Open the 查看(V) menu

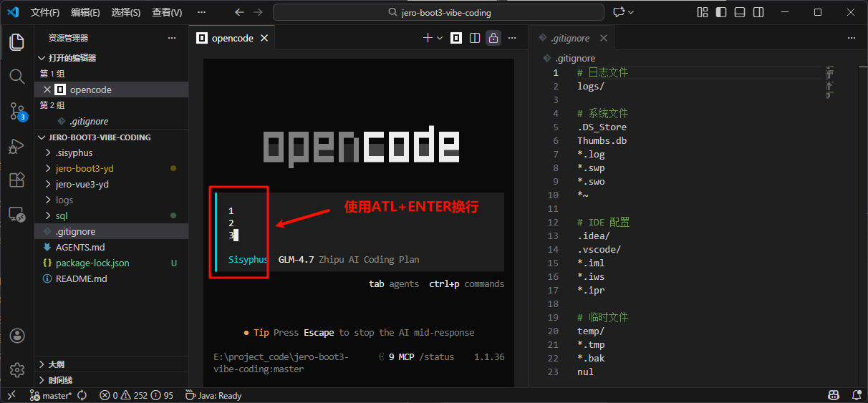tap(167, 12)
